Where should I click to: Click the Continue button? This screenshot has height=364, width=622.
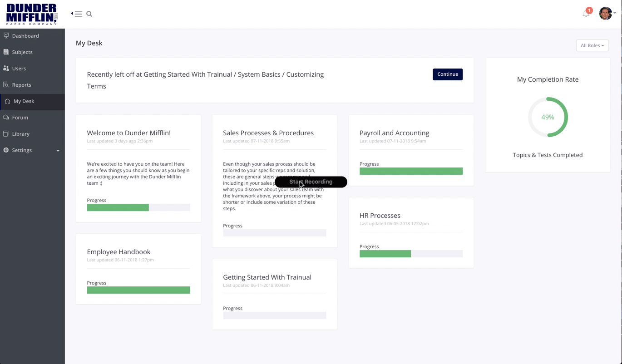[448, 74]
